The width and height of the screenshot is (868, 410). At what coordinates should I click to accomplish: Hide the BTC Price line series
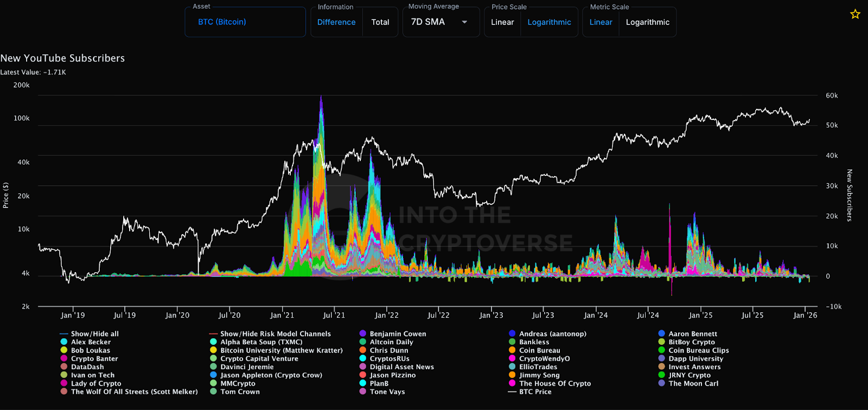pos(535,392)
